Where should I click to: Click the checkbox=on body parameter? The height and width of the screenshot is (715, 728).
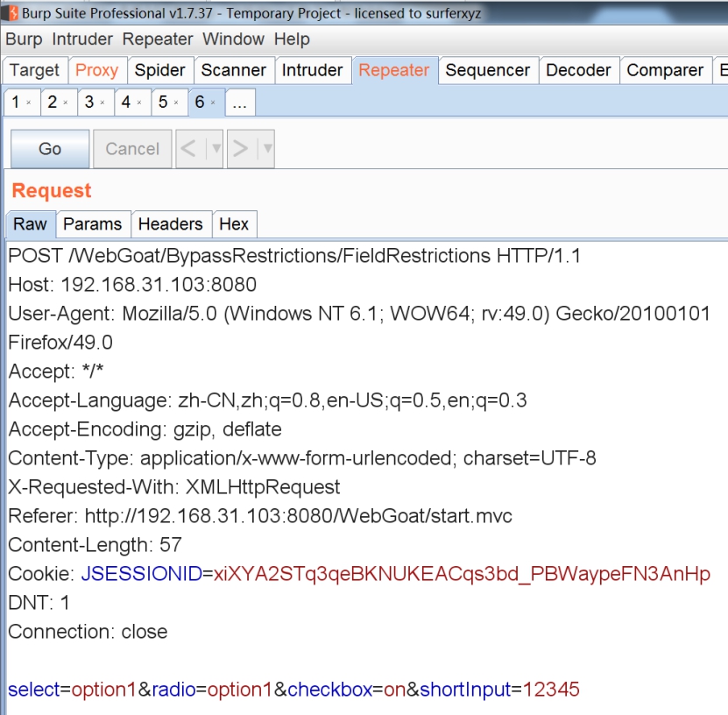pyautogui.click(x=347, y=690)
